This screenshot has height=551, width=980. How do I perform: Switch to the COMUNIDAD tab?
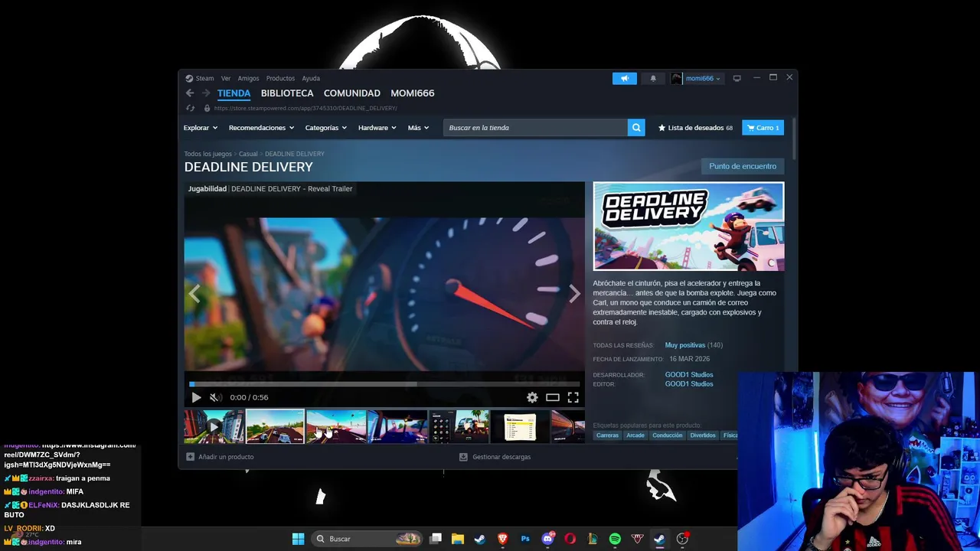click(352, 93)
